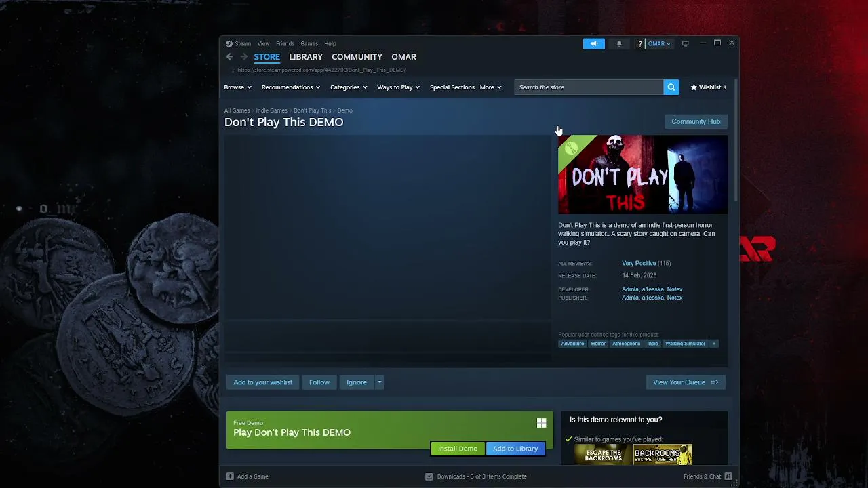
Task: Switch to the COMMUNITY tab
Action: tap(357, 57)
